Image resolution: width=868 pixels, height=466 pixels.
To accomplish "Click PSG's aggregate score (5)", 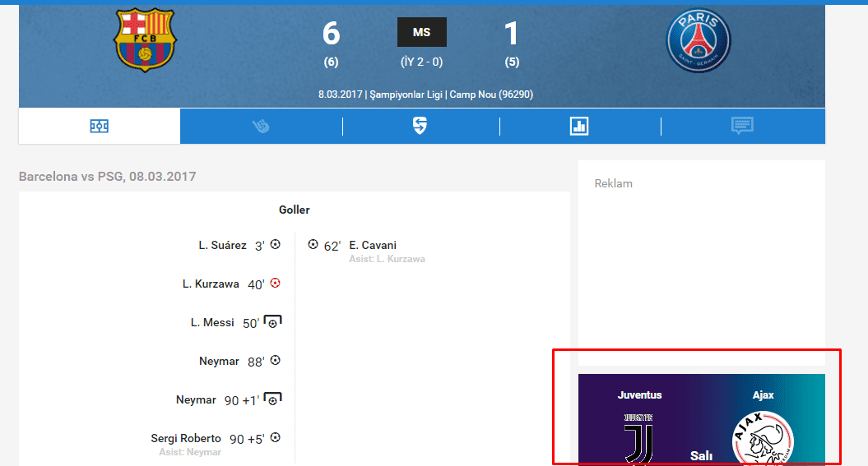I will coord(512,62).
